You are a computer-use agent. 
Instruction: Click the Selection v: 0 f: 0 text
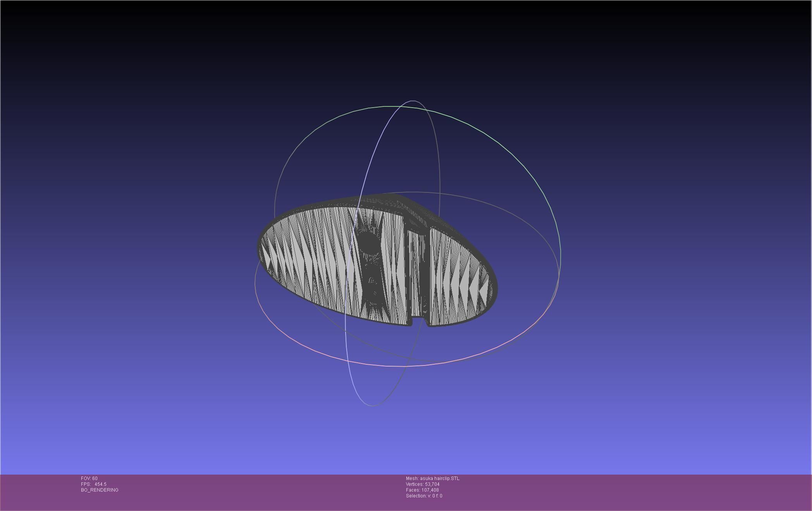click(424, 496)
